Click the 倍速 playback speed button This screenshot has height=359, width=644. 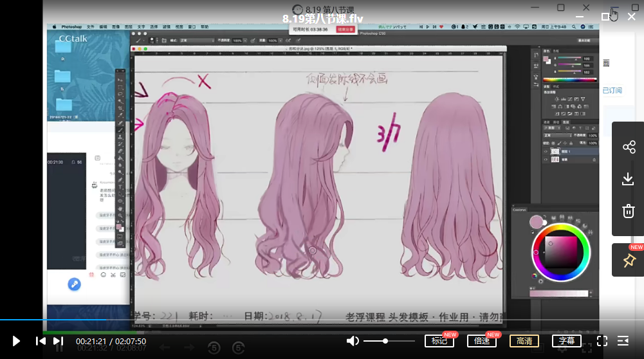[482, 341]
